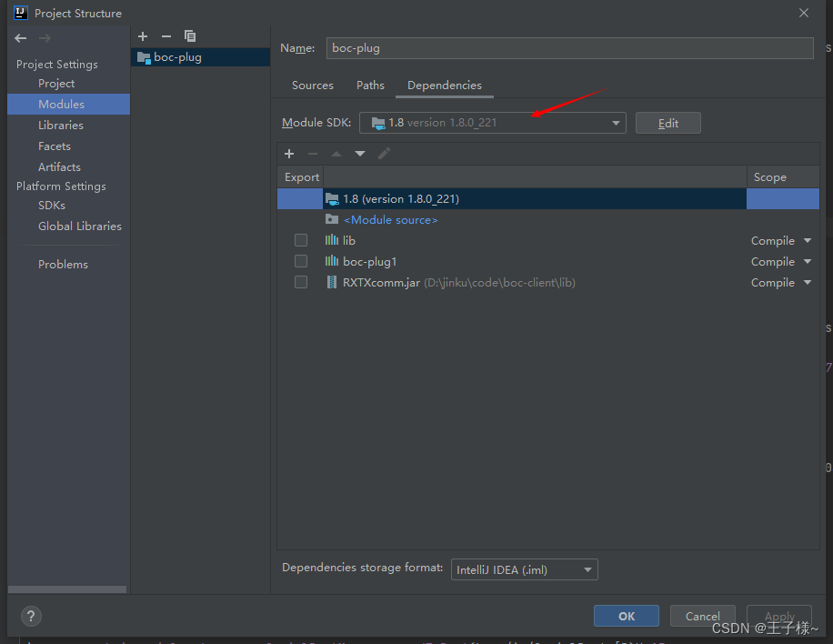Toggle Export checkbox for RXTXcomm.jar

tap(301, 282)
